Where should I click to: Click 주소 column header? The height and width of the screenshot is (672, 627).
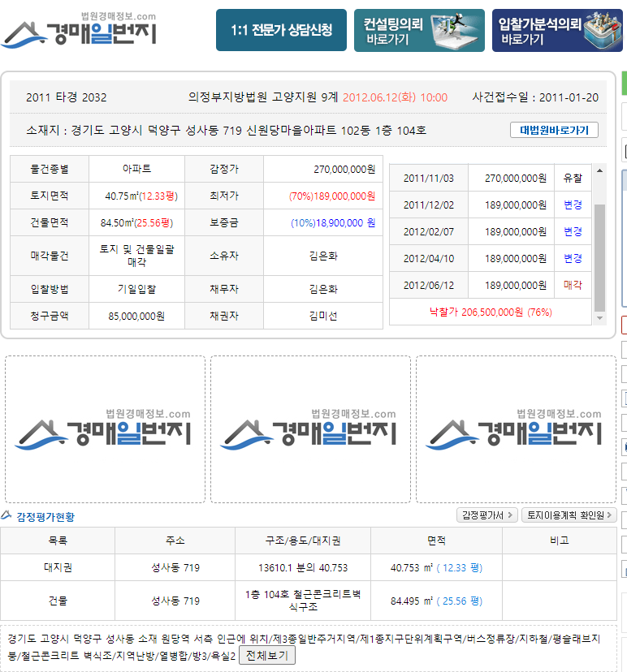pyautogui.click(x=175, y=541)
